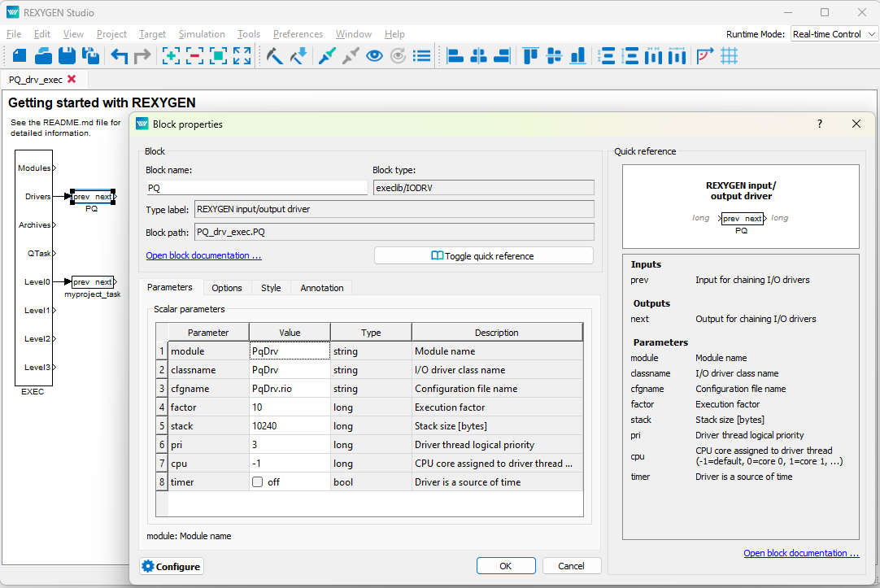Close the PQ_drv_exec document tab
Viewport: 880px width, 588px height.
coord(72,79)
